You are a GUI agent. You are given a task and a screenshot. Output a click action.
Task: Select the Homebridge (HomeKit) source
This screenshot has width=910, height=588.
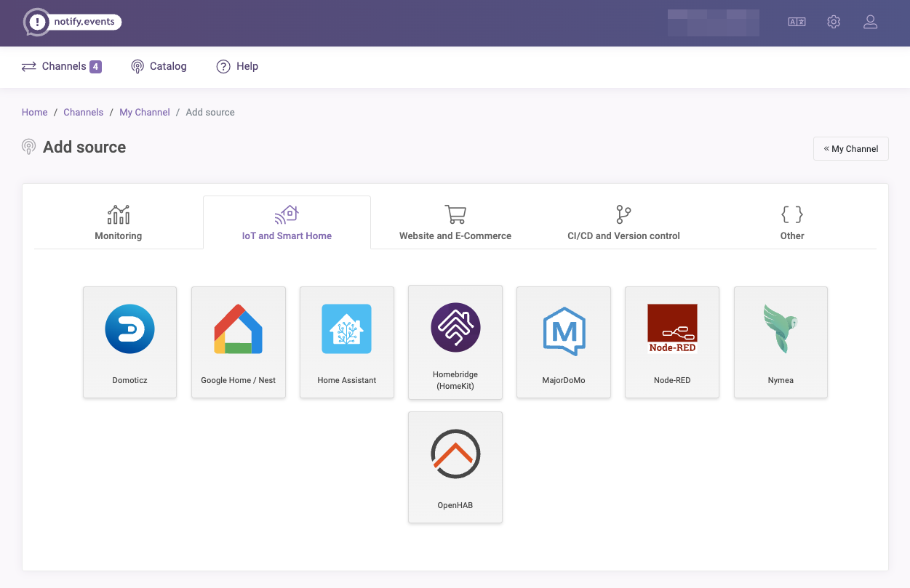click(455, 342)
